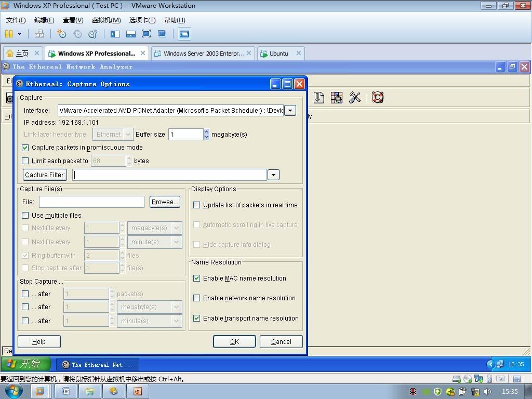This screenshot has width=532, height=399.
Task: Click the XP 开始 Start button
Action: tap(26, 364)
